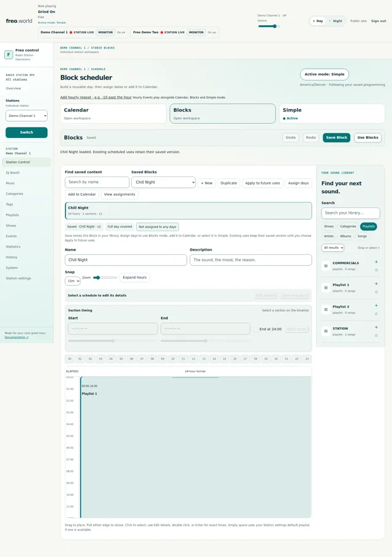Click the Redo button
Screen dimensions: 392x557
click(311, 137)
